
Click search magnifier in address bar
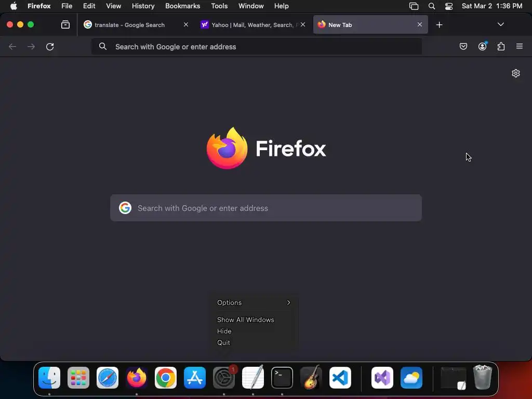pyautogui.click(x=103, y=46)
